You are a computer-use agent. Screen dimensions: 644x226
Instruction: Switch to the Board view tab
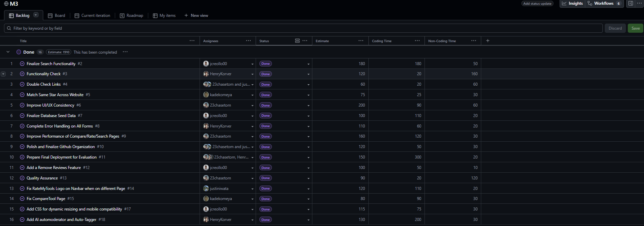point(56,16)
